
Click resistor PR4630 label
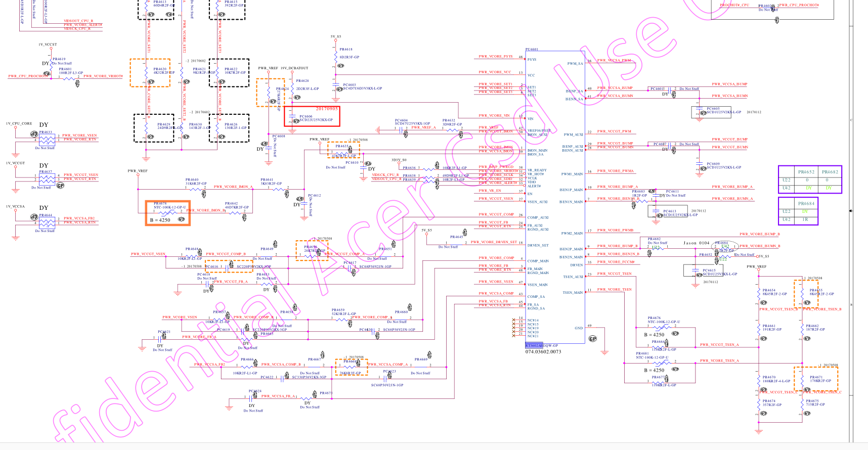[196, 124]
